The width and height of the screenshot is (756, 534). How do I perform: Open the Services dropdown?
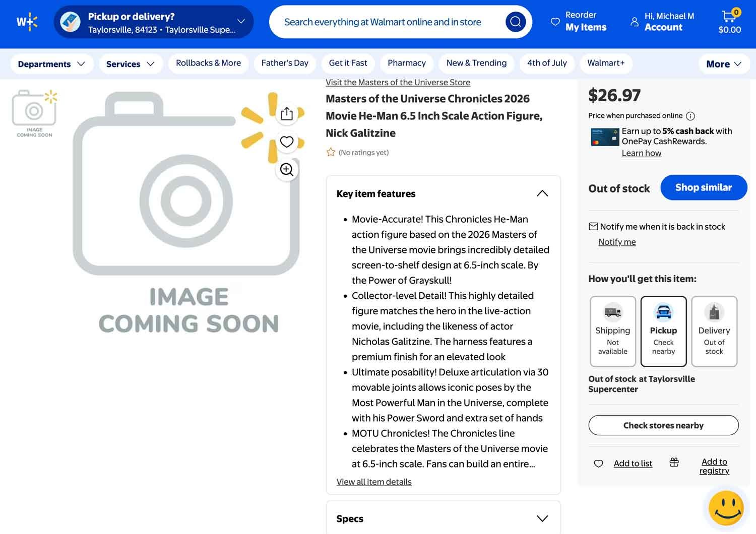[x=131, y=64]
